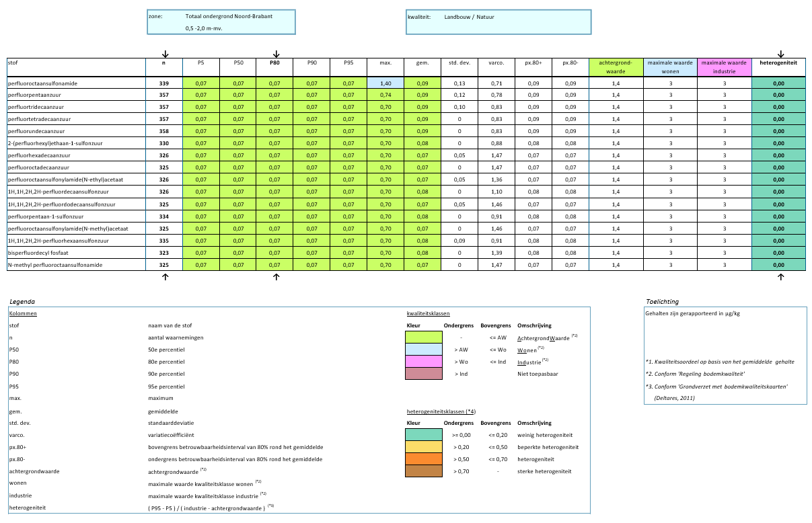Click the down arrow above the P80 column
The height and width of the screenshot is (523, 812).
pyautogui.click(x=276, y=54)
